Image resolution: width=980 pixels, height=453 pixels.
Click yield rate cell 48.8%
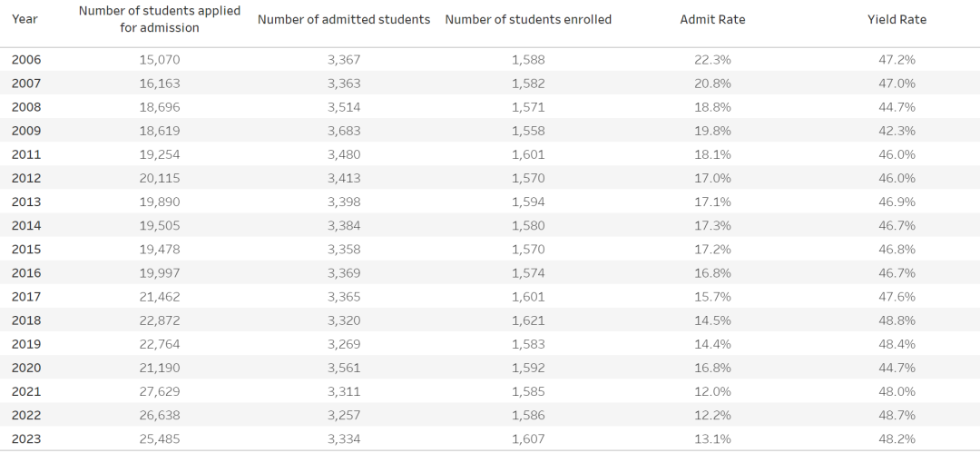click(897, 320)
